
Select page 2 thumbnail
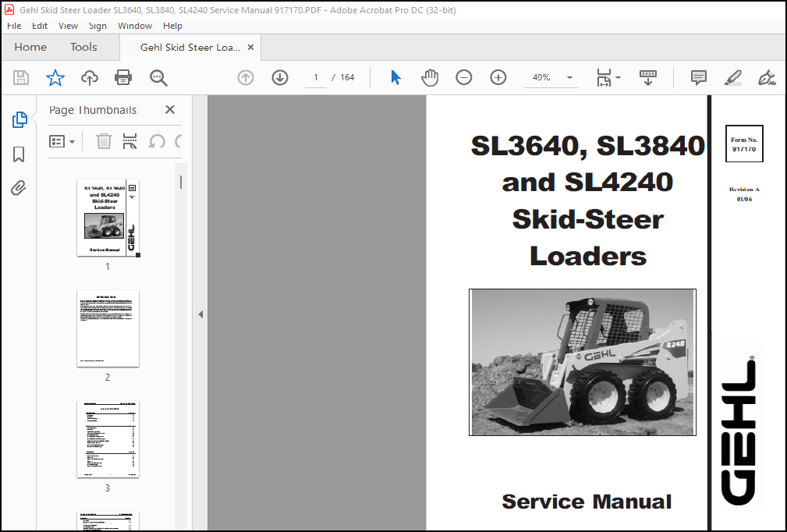pos(108,328)
